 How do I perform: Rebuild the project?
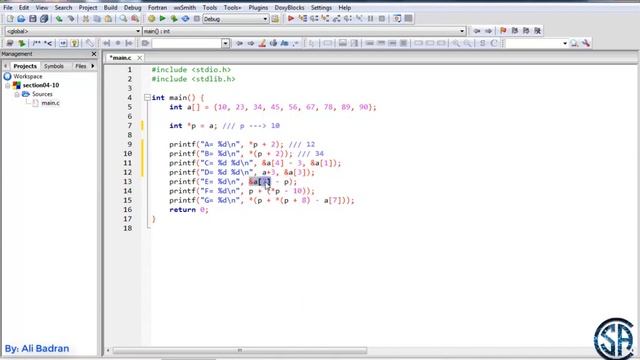click(x=185, y=19)
